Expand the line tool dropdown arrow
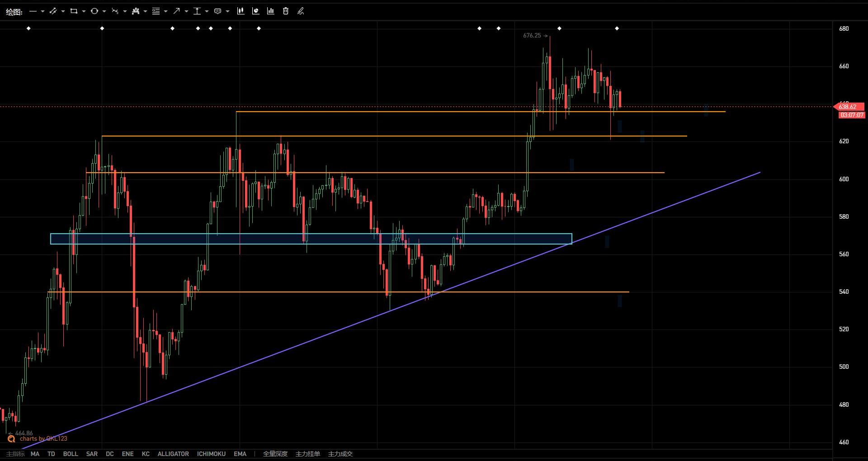 click(42, 11)
